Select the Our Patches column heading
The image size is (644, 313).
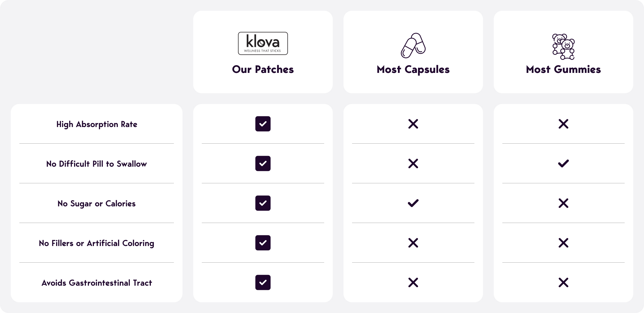263,69
